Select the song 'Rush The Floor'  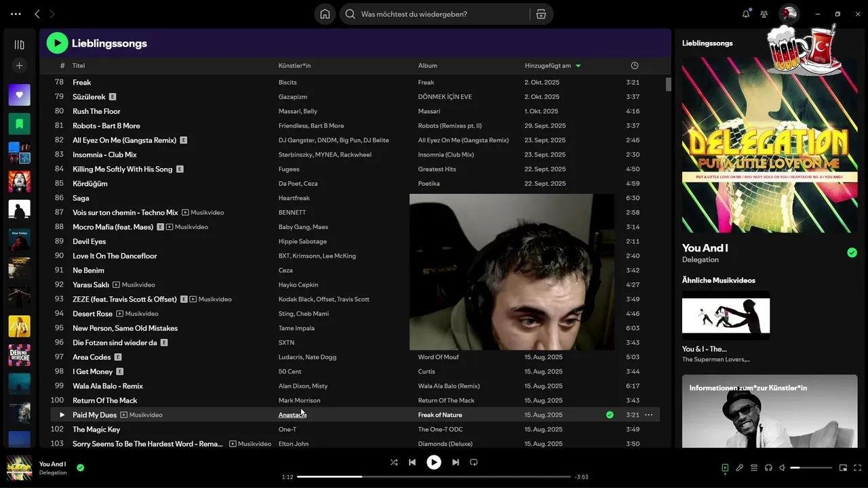pyautogui.click(x=96, y=111)
